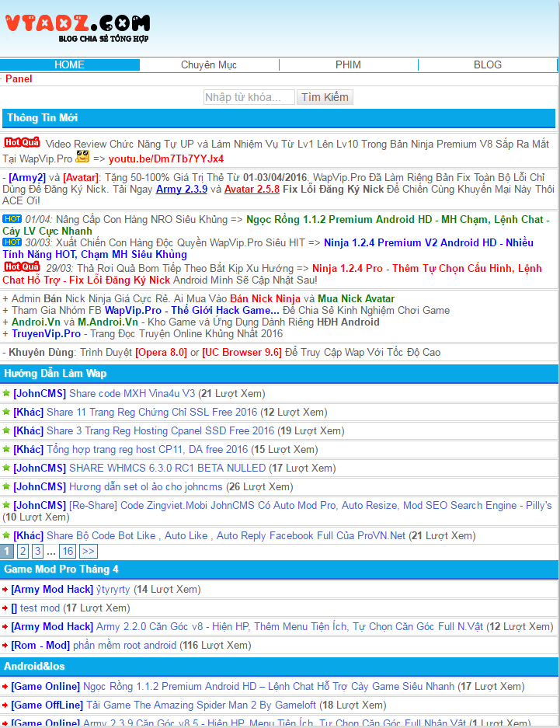The width and height of the screenshot is (560, 728).
Task: Click the red arrow beside test mod
Action: click(5, 608)
